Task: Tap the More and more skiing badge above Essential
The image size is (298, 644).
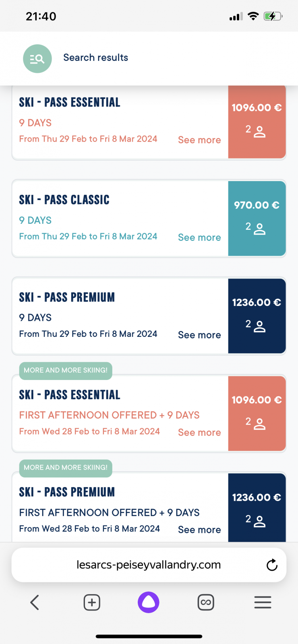Action: click(66, 370)
